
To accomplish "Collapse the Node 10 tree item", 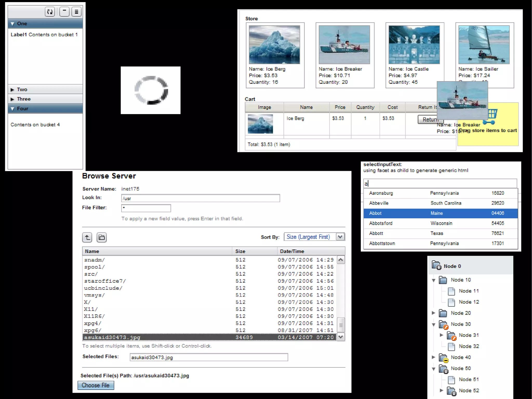I will point(433,280).
